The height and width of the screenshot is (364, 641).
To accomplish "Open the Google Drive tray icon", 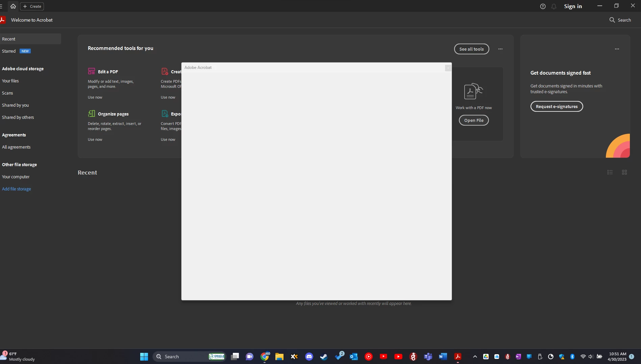I will pyautogui.click(x=486, y=357).
